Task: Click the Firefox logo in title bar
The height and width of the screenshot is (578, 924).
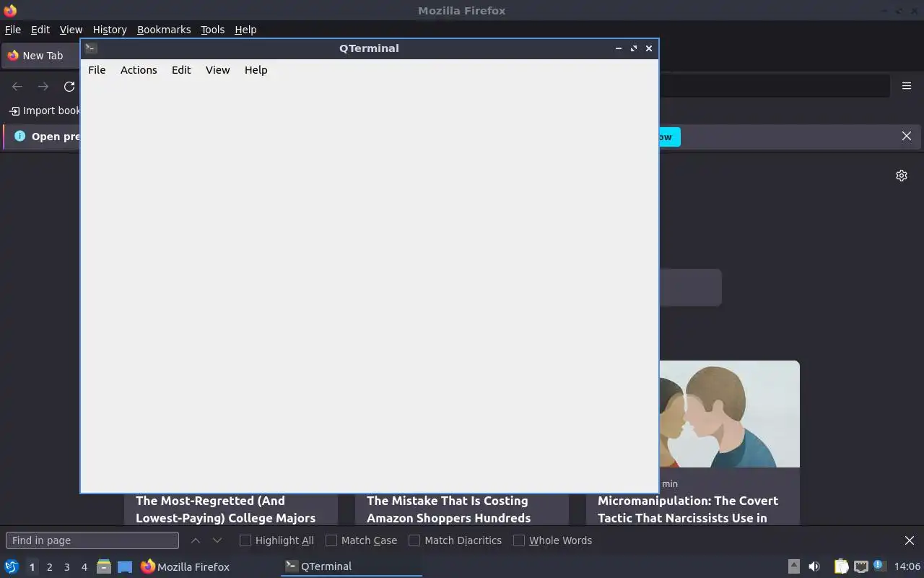Action: pos(10,10)
